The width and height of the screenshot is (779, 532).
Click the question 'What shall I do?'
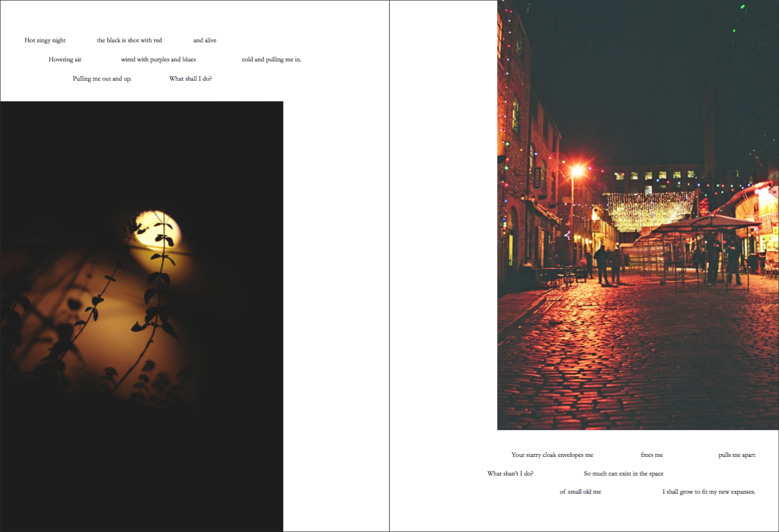click(x=190, y=79)
